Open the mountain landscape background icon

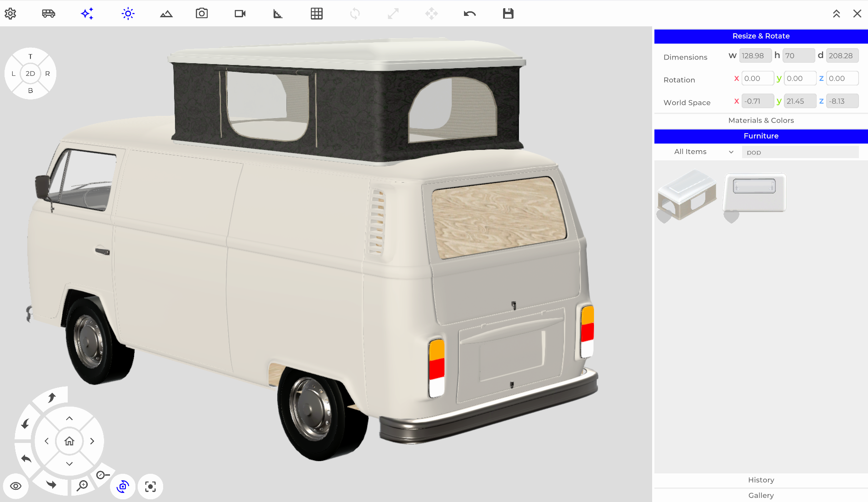click(x=166, y=14)
